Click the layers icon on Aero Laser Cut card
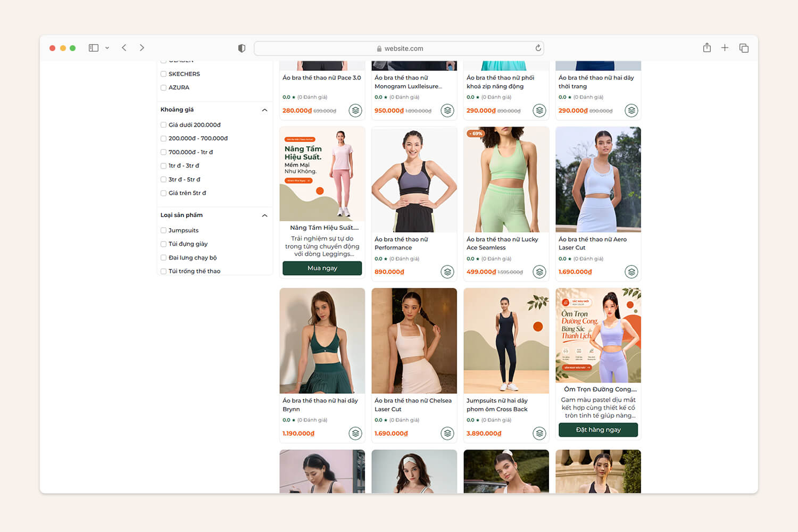798x532 pixels. pyautogui.click(x=631, y=272)
